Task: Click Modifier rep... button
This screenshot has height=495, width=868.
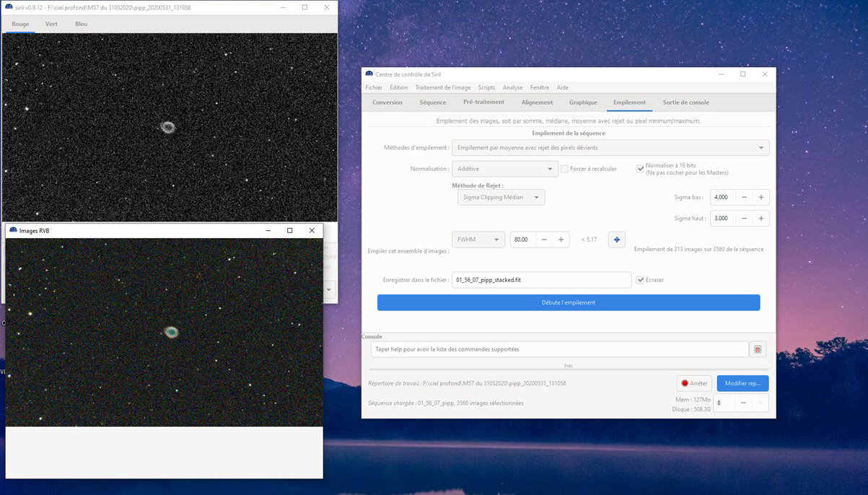Action: (742, 383)
